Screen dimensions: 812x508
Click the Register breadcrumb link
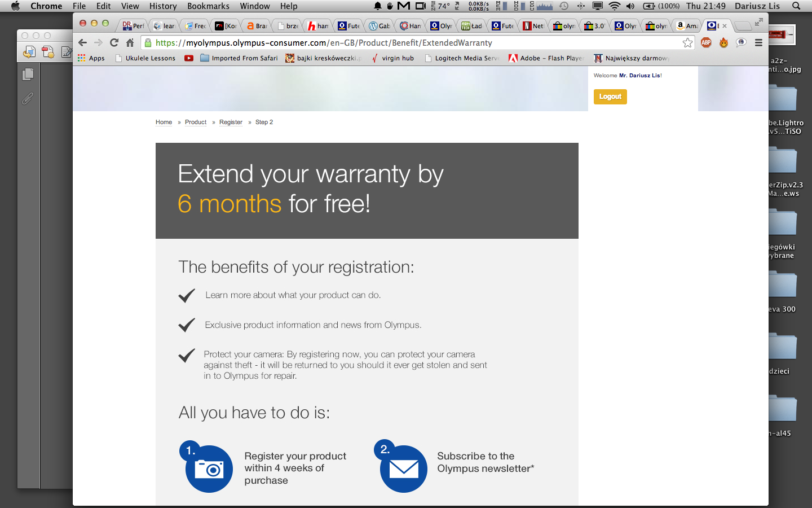pos(231,122)
